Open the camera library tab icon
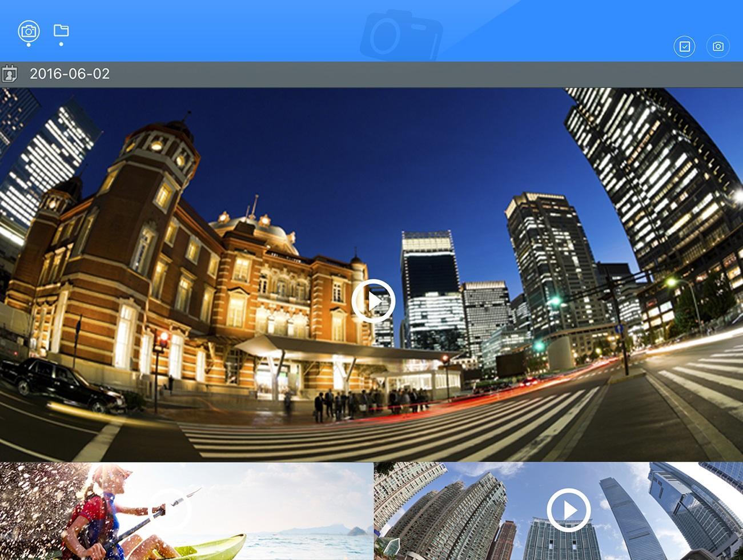 point(29,31)
